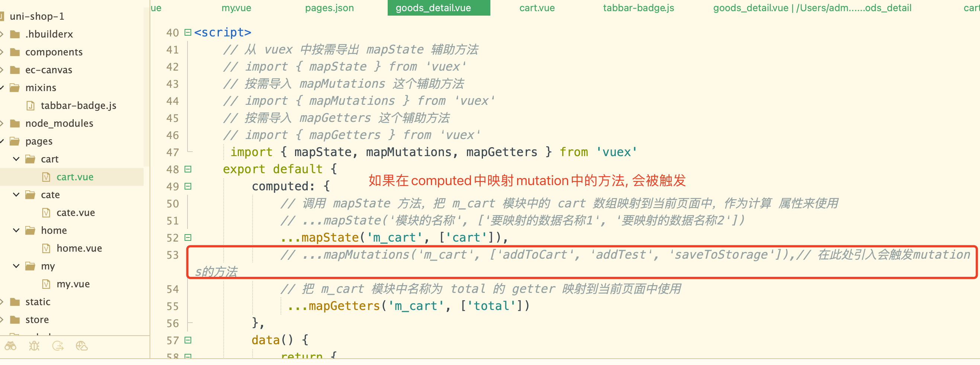980x365 pixels.
Task: Open the search binoculars icon in sidebar footer
Action: point(10,346)
